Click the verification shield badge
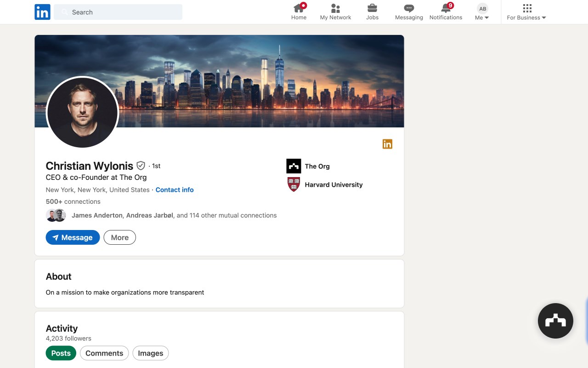588x368 pixels. tap(141, 166)
